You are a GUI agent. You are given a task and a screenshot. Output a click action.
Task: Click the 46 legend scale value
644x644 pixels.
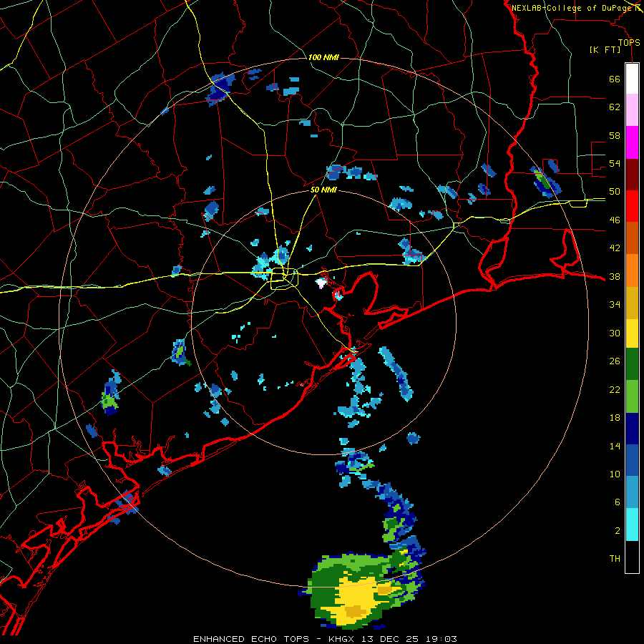point(615,220)
